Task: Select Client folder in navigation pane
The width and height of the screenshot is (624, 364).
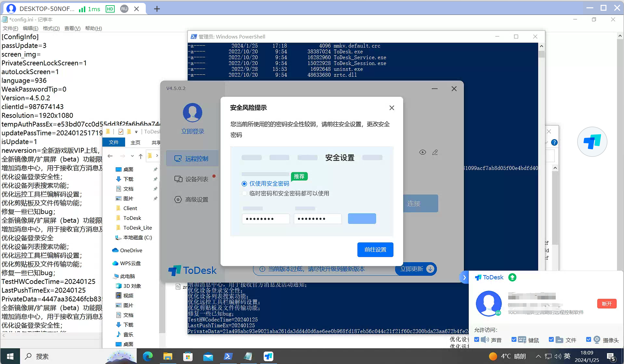Action: [x=126, y=208]
